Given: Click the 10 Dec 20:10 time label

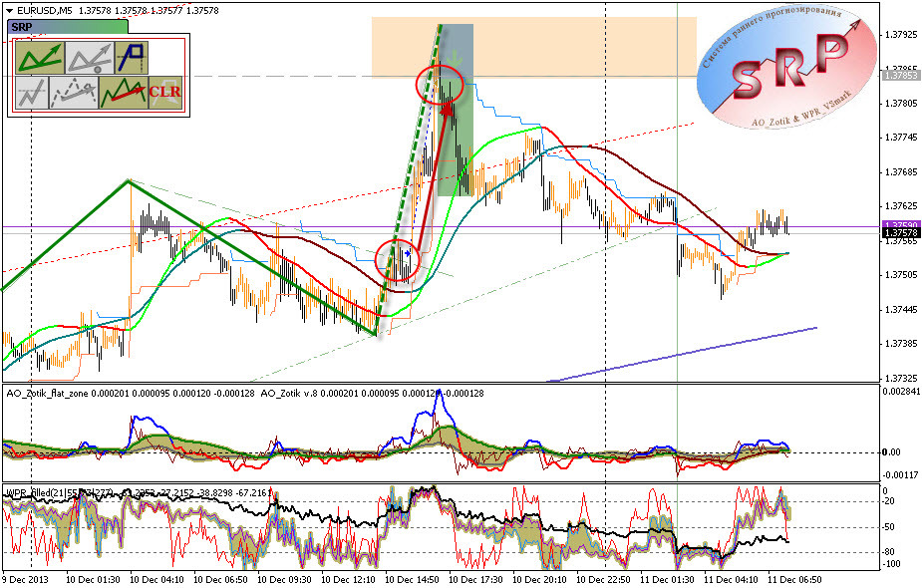Looking at the screenshot, I should (x=540, y=580).
